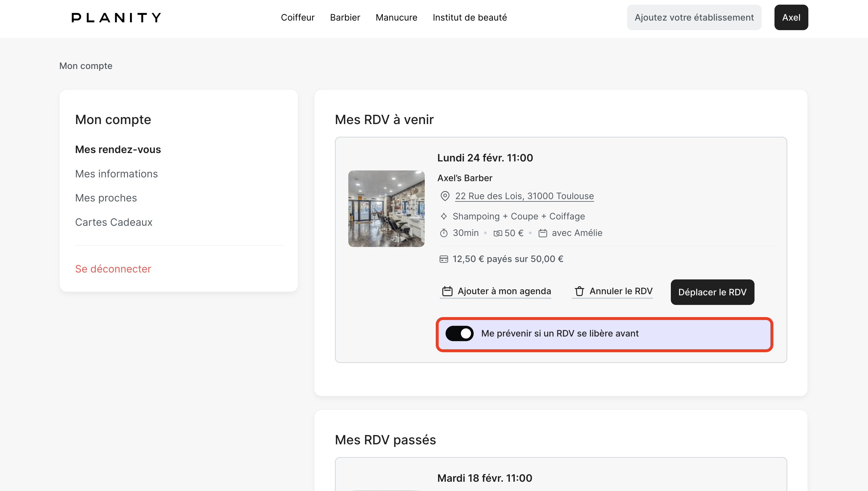Open the Coiffeur category
This screenshot has width=868, height=491.
point(298,17)
